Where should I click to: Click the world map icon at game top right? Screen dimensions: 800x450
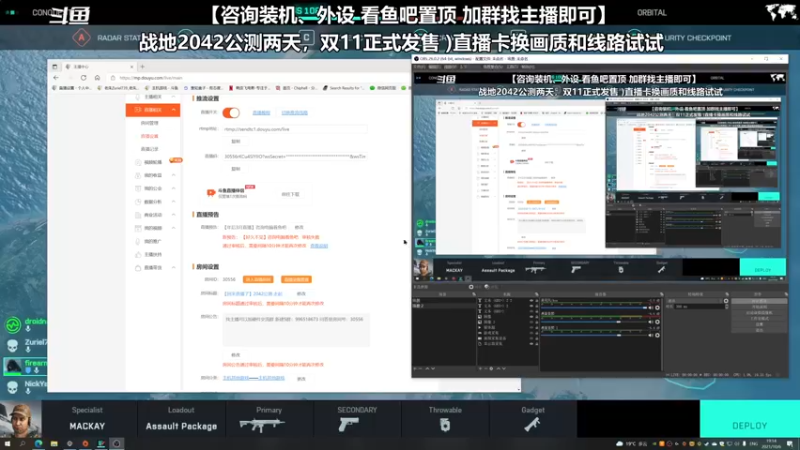(781, 12)
